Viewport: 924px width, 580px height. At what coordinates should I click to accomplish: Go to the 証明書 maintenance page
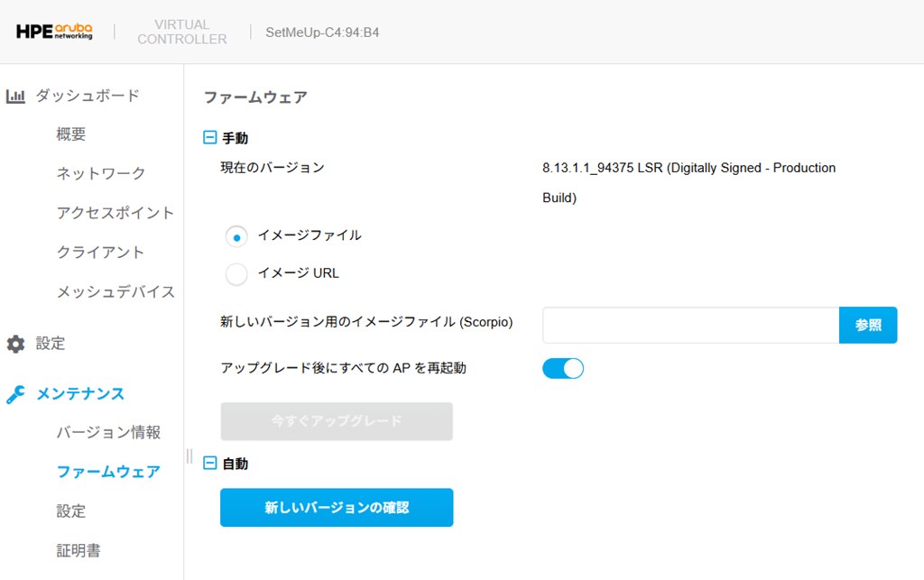[x=79, y=550]
